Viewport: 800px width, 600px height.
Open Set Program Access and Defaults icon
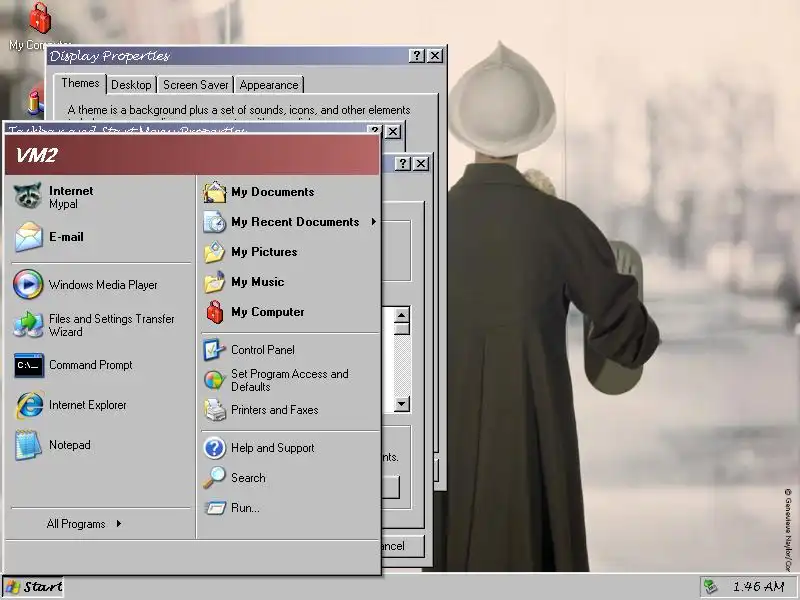tap(214, 380)
